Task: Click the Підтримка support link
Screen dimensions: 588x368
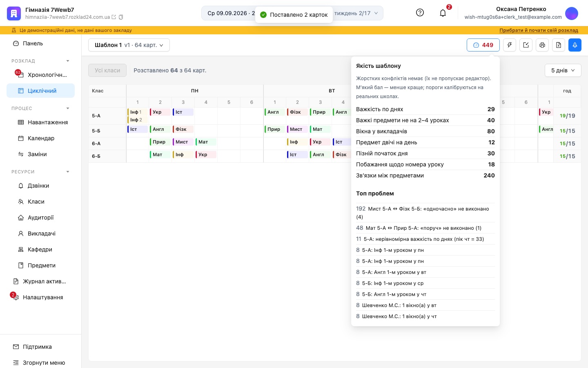Action: [40, 347]
